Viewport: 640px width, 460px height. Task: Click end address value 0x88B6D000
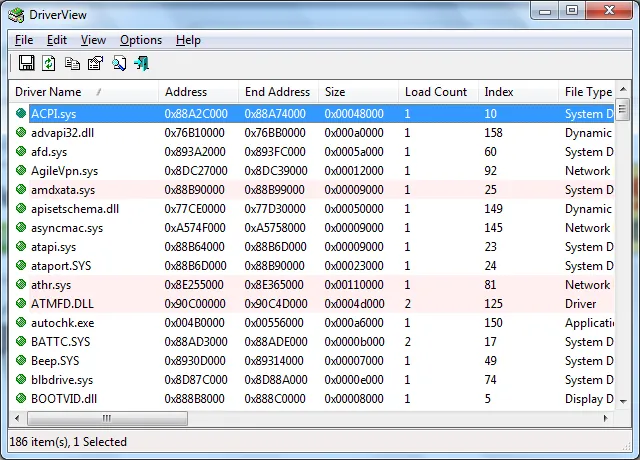pos(276,247)
